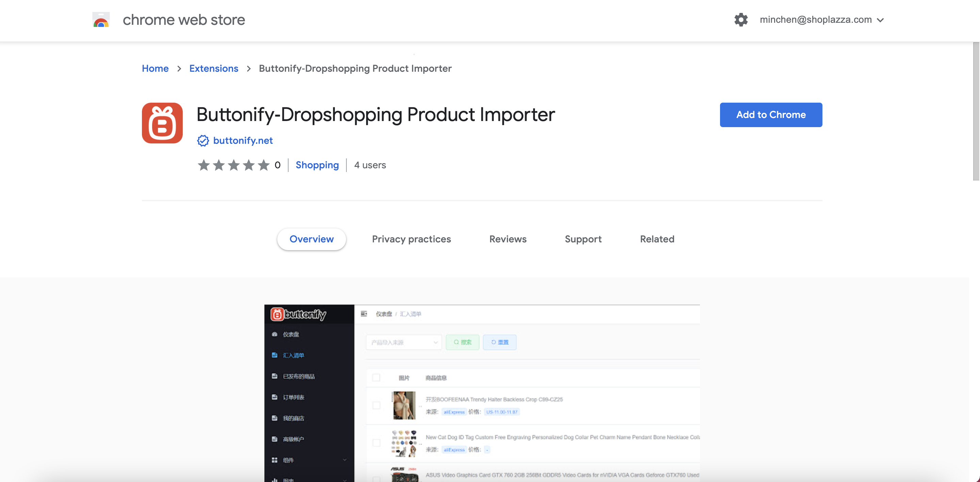The image size is (980, 482).
Task: Click the hamburger menu icon in screenshot
Action: (364, 314)
